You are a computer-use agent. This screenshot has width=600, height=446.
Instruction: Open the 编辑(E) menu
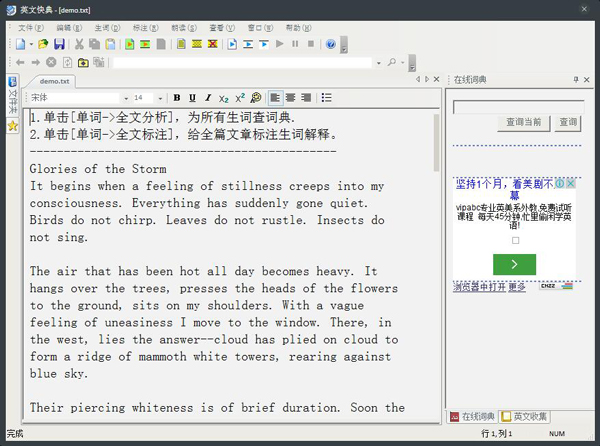click(x=69, y=28)
